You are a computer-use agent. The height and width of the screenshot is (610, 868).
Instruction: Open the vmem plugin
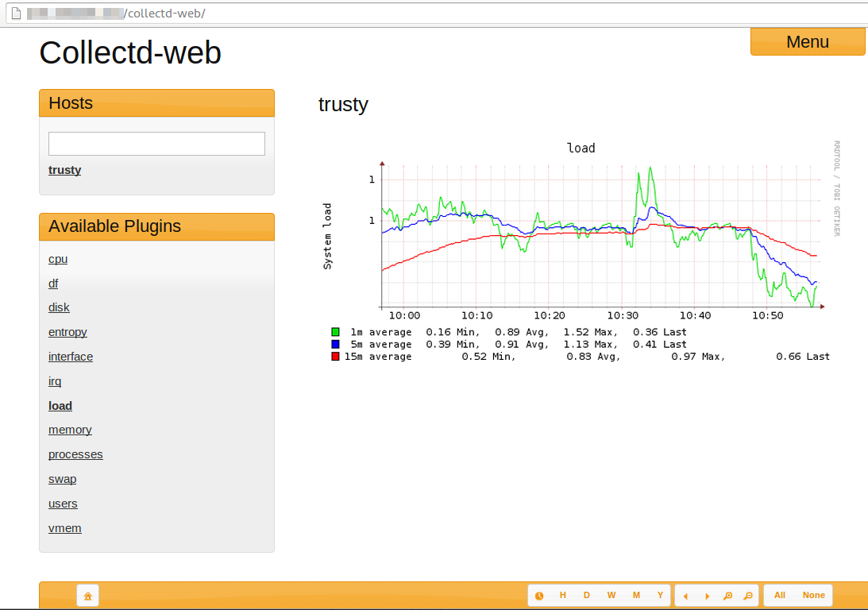coord(65,528)
